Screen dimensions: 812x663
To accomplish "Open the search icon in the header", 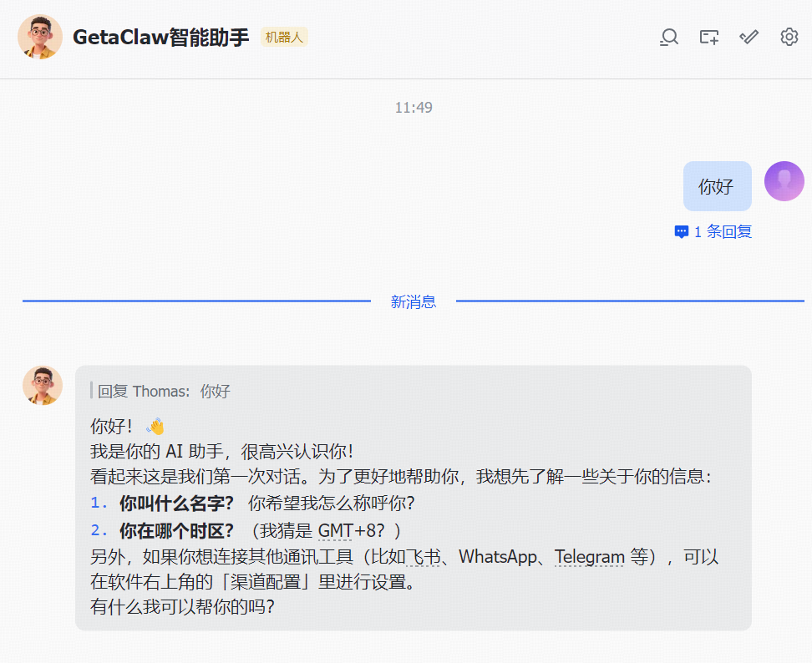I will pyautogui.click(x=668, y=37).
